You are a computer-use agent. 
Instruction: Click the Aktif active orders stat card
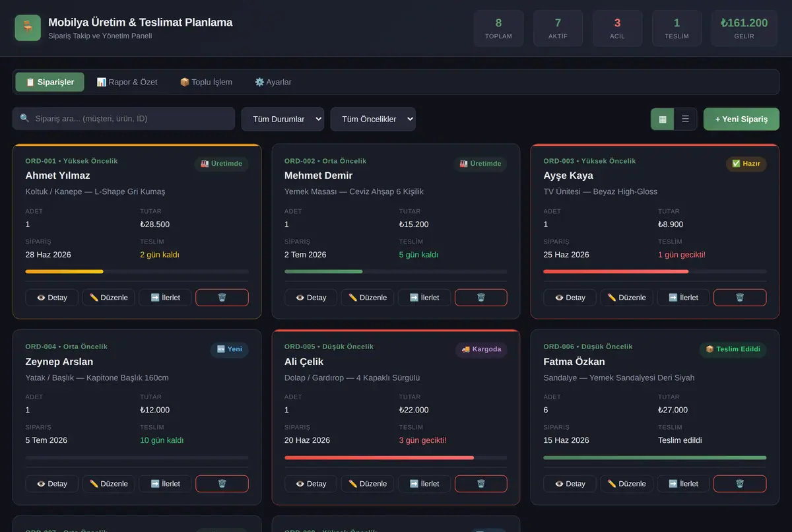(x=558, y=28)
